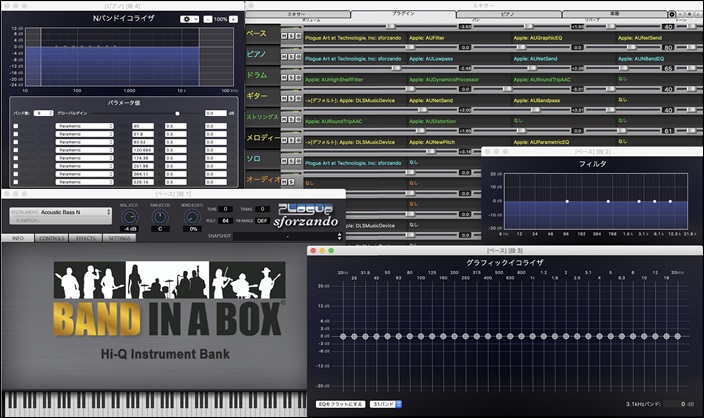Enable the 174.39 Hz band checkbox

click(x=16, y=158)
